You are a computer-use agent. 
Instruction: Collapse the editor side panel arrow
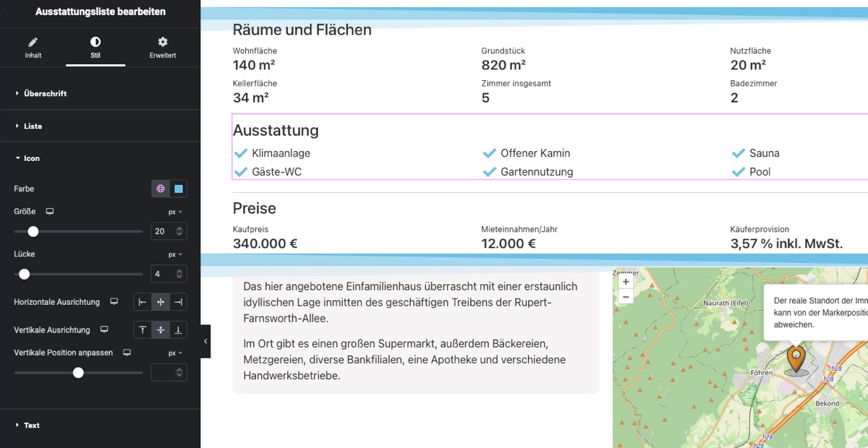[x=205, y=341]
